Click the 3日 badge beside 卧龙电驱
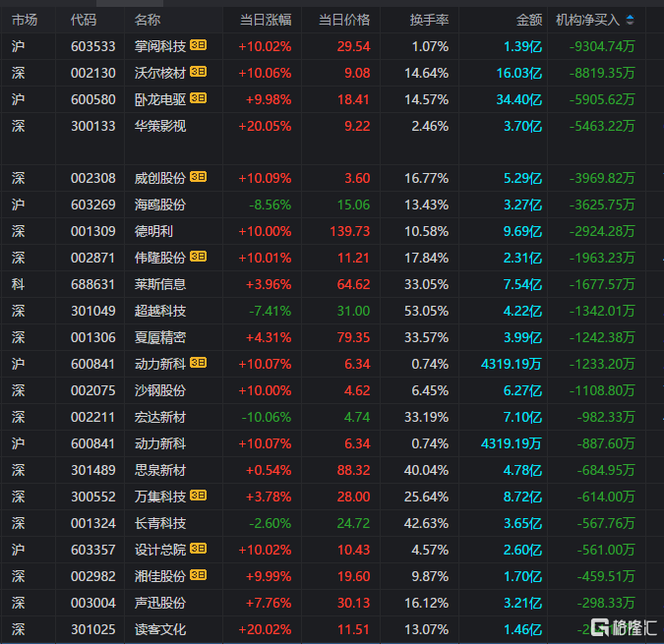Viewport: 664px width, 644px height. pyautogui.click(x=198, y=98)
